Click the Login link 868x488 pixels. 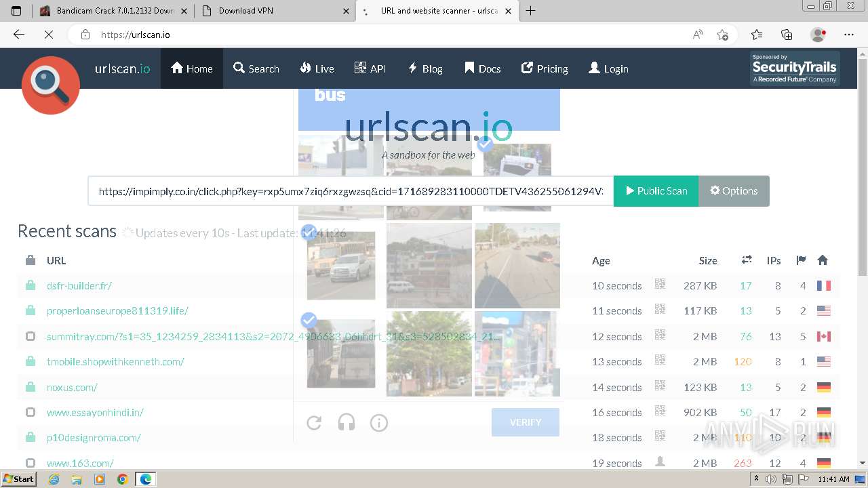point(608,68)
